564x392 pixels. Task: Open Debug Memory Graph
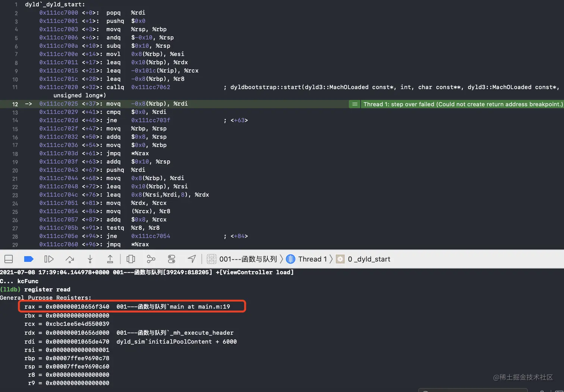151,259
